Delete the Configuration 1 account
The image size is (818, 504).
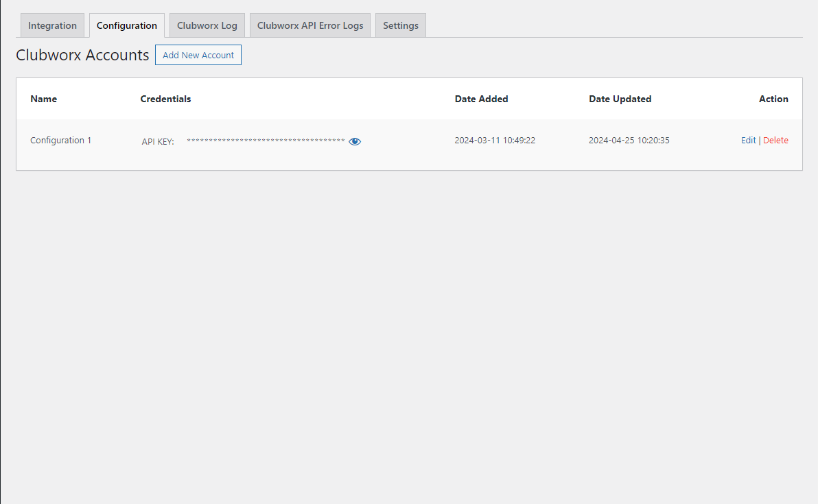pos(775,140)
